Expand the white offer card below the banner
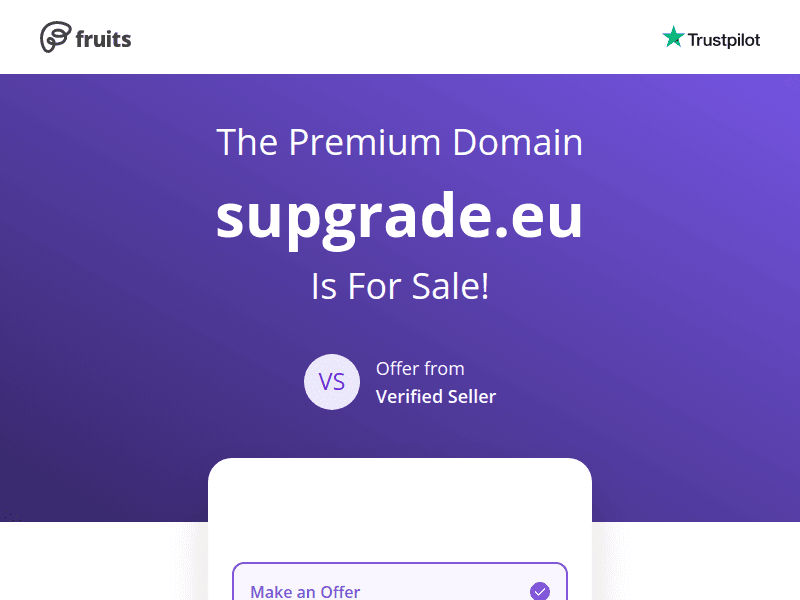Screen dimensions: 800x600 coord(400,520)
